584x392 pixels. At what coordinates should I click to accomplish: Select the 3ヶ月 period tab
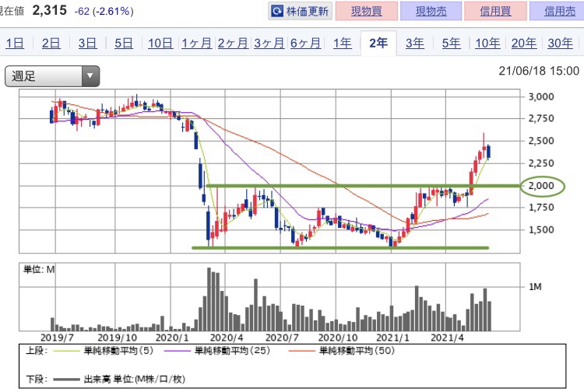(x=269, y=43)
